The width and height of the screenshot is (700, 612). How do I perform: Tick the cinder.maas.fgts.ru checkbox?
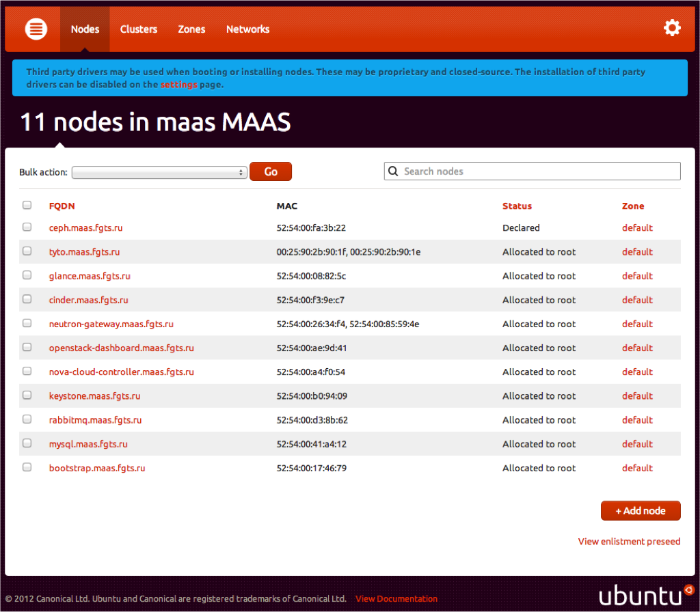click(x=27, y=299)
